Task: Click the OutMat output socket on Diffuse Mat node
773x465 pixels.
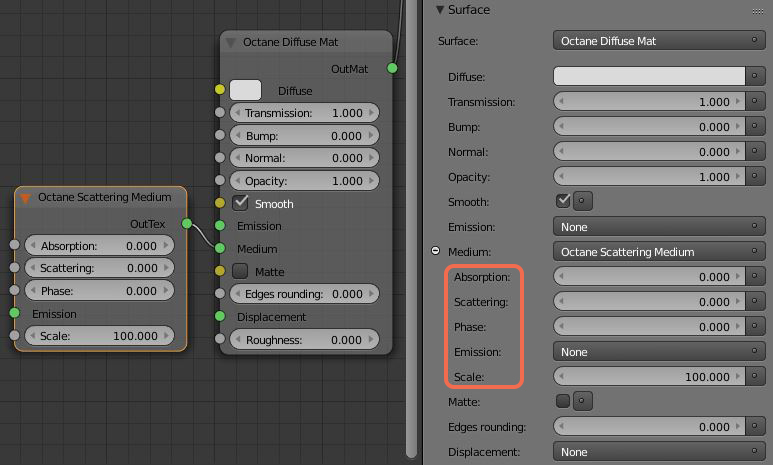Action: click(392, 68)
